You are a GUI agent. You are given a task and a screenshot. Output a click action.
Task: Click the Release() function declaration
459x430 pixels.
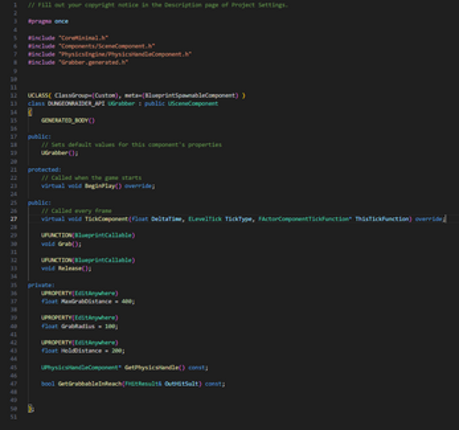pyautogui.click(x=75, y=268)
